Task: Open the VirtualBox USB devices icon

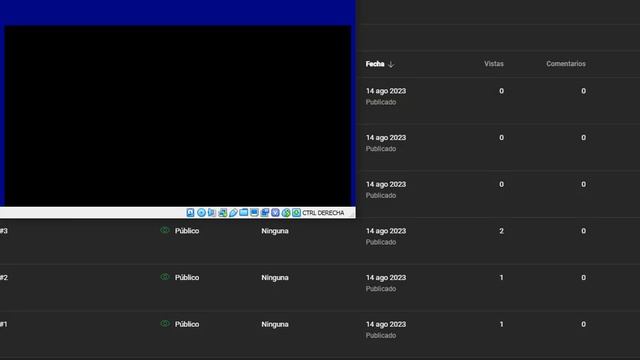Action: pos(233,213)
